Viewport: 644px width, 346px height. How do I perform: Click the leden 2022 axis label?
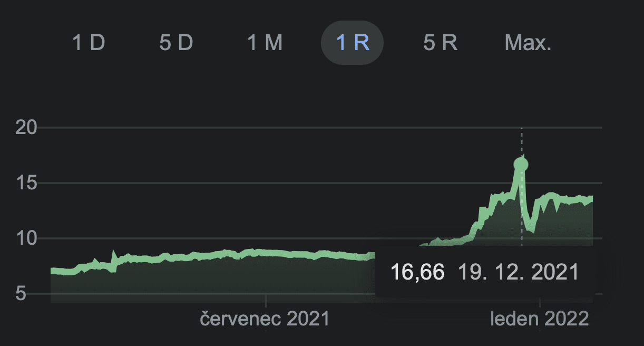coord(539,319)
